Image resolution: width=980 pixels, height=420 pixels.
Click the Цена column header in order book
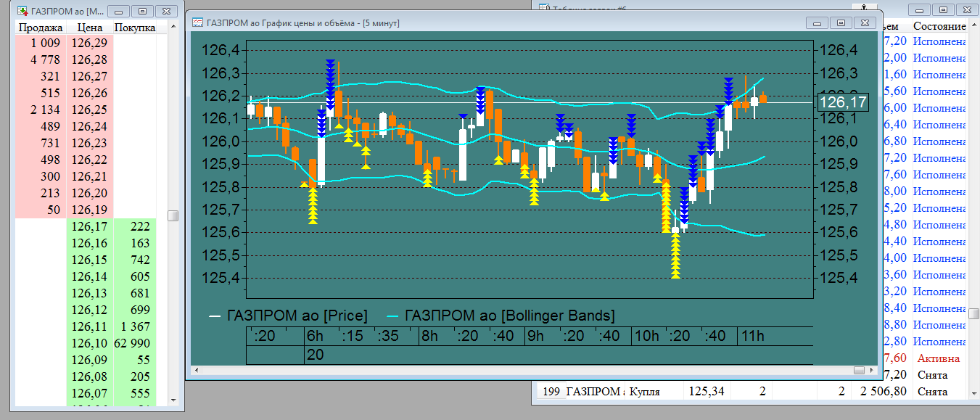click(x=90, y=28)
